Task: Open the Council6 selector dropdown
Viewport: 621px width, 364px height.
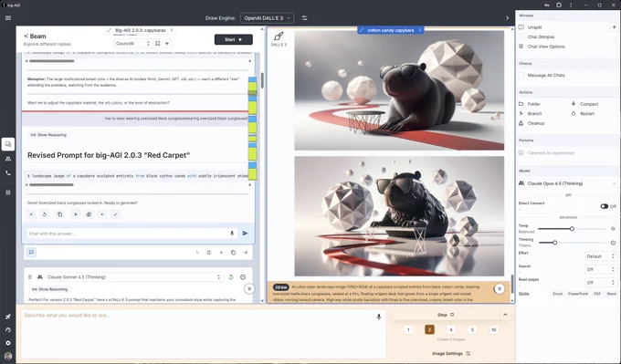Action: point(132,44)
